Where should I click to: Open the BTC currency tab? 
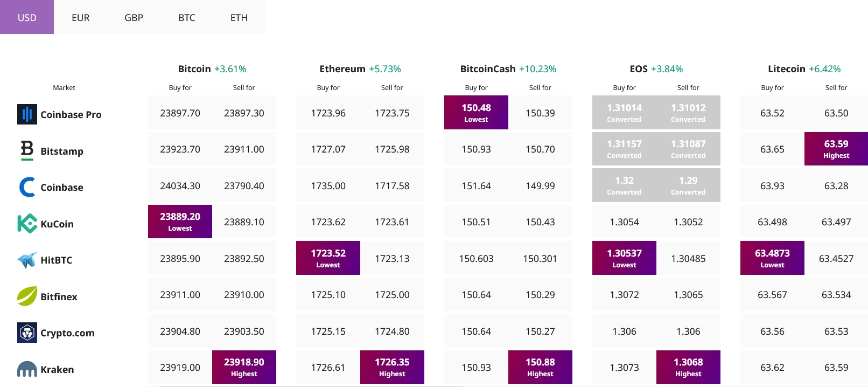[x=187, y=17]
